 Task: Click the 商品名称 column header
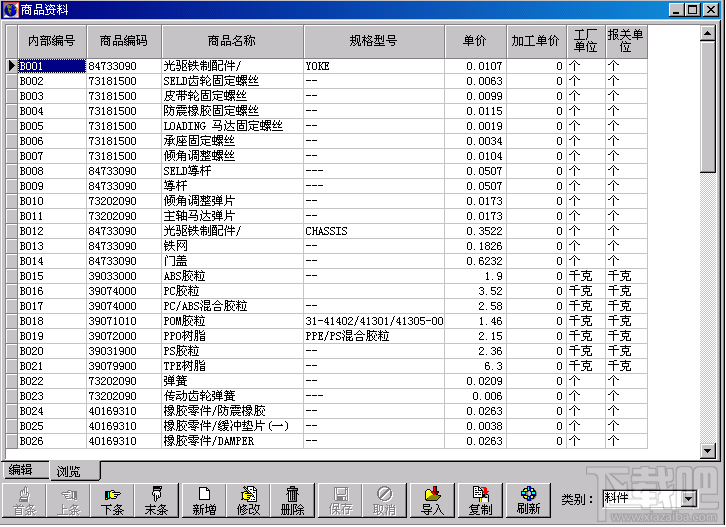tap(232, 41)
